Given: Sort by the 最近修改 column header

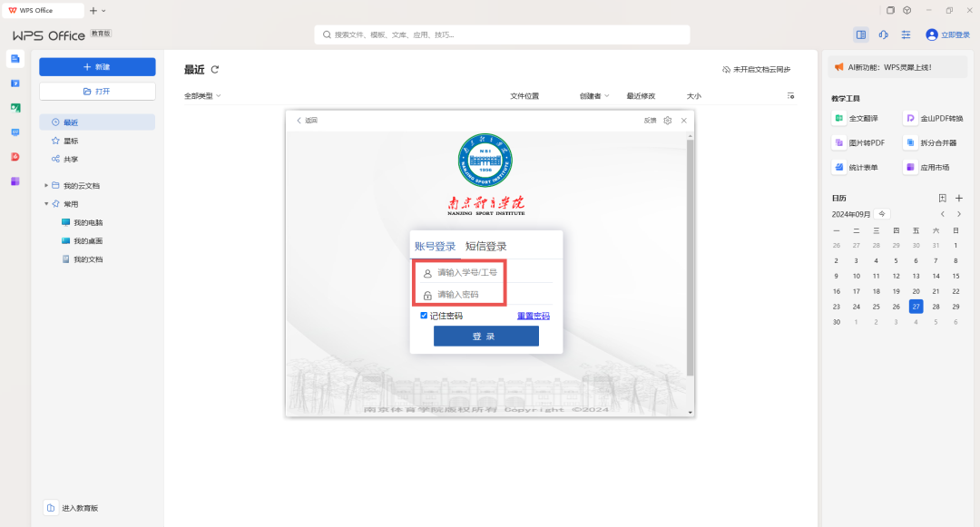Looking at the screenshot, I should tap(641, 95).
